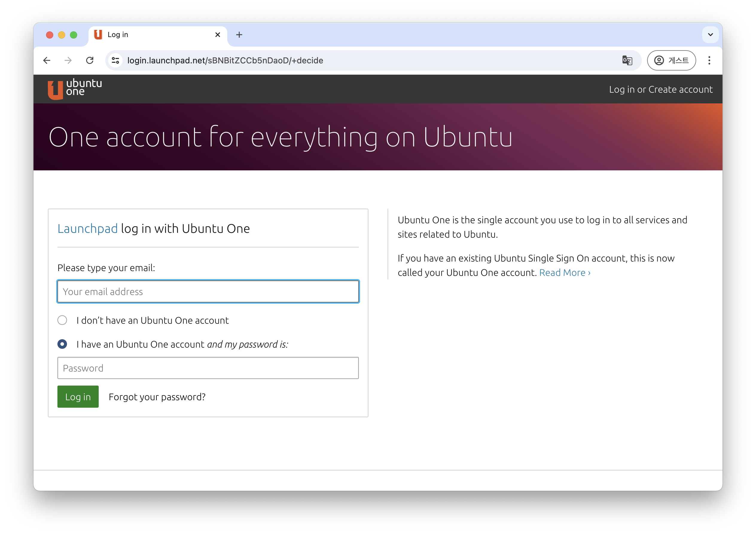Select I have an Ubuntu One account radio
This screenshot has width=756, height=535.
62,344
